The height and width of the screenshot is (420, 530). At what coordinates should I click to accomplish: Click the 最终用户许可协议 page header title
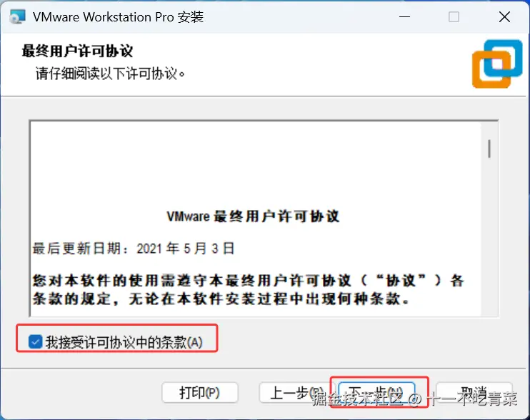click(x=77, y=51)
